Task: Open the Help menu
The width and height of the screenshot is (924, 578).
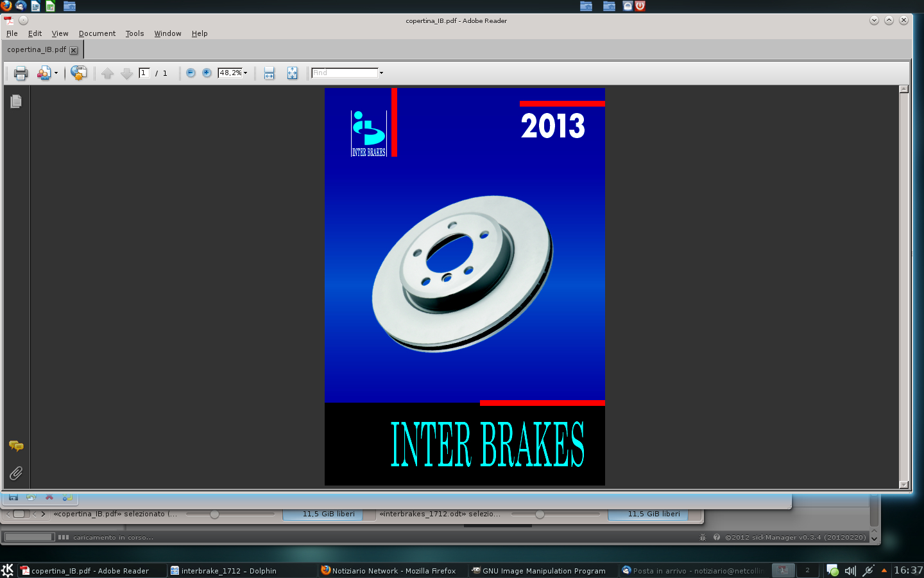Action: tap(200, 33)
